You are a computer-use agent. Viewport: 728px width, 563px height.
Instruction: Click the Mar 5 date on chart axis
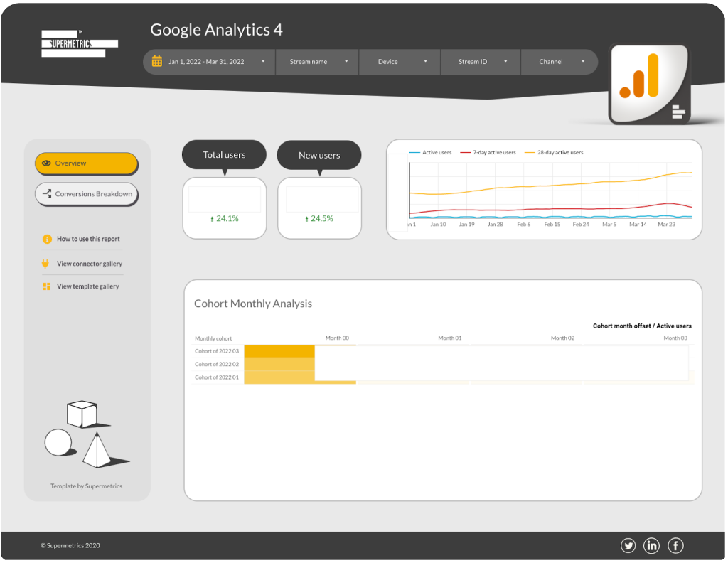point(609,224)
